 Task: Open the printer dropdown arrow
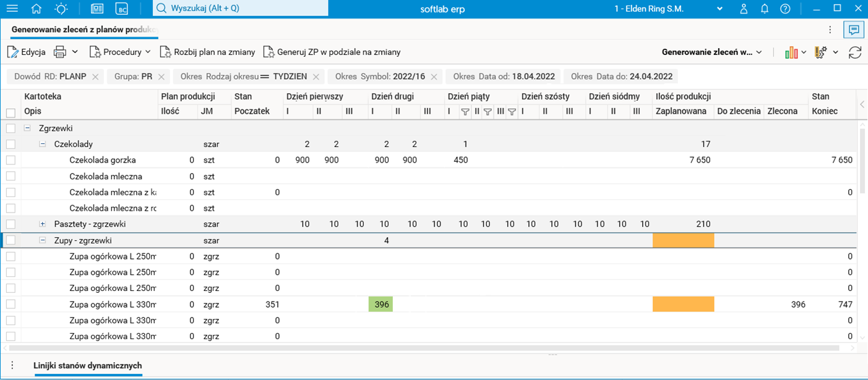coord(75,52)
